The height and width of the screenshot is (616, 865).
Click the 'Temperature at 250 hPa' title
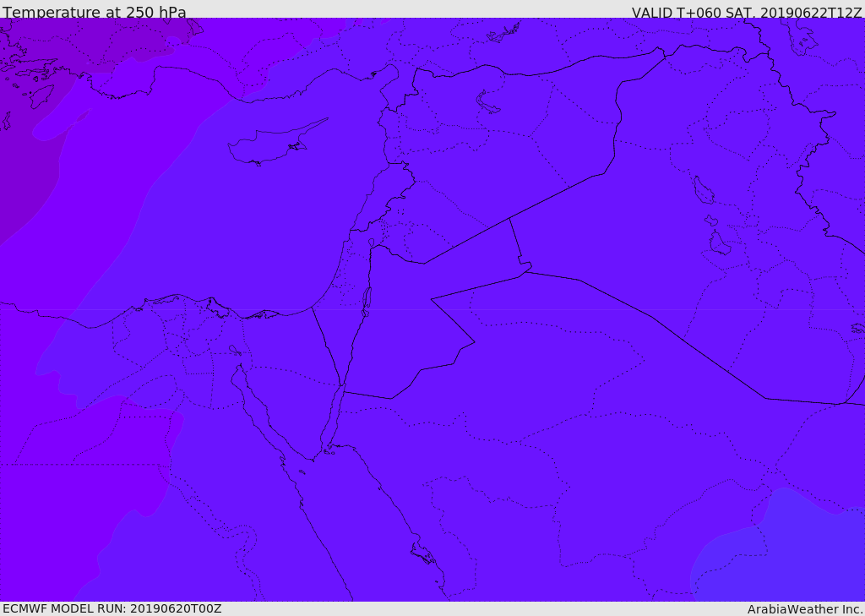click(95, 12)
